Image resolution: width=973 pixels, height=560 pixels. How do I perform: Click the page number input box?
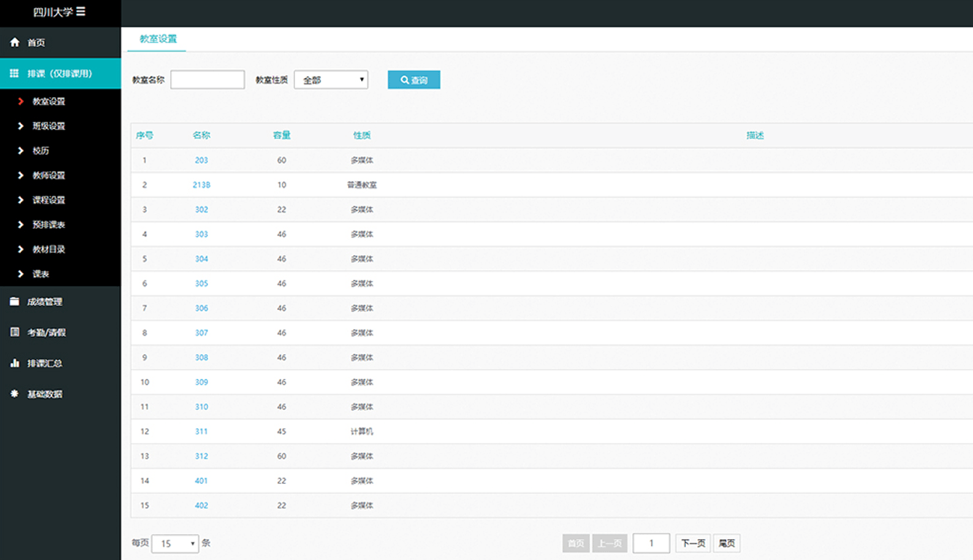pyautogui.click(x=651, y=543)
